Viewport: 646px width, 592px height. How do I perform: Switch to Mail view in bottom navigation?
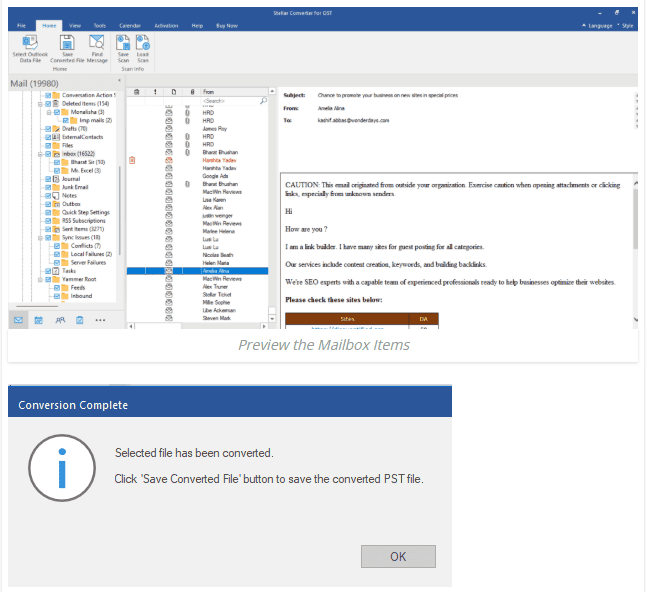[x=19, y=320]
